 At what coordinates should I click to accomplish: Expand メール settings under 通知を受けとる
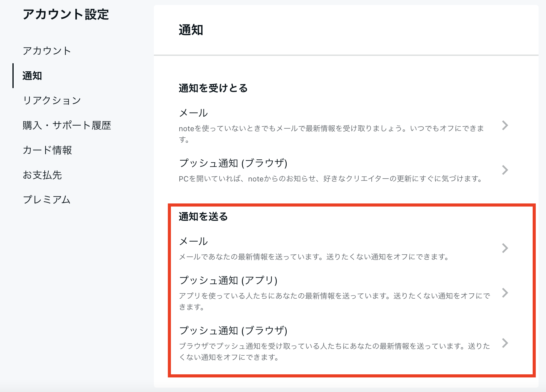coord(193,113)
